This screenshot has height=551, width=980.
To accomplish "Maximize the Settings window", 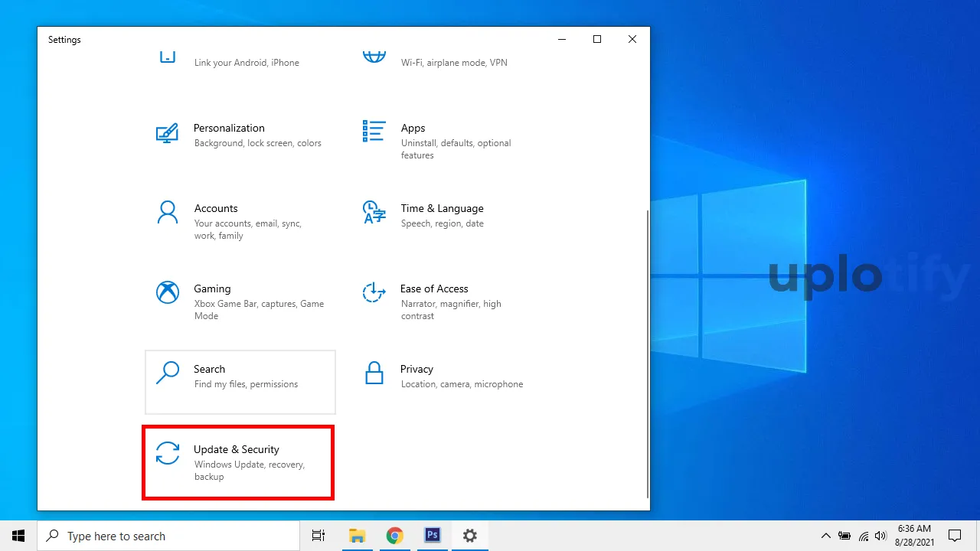I will (597, 40).
